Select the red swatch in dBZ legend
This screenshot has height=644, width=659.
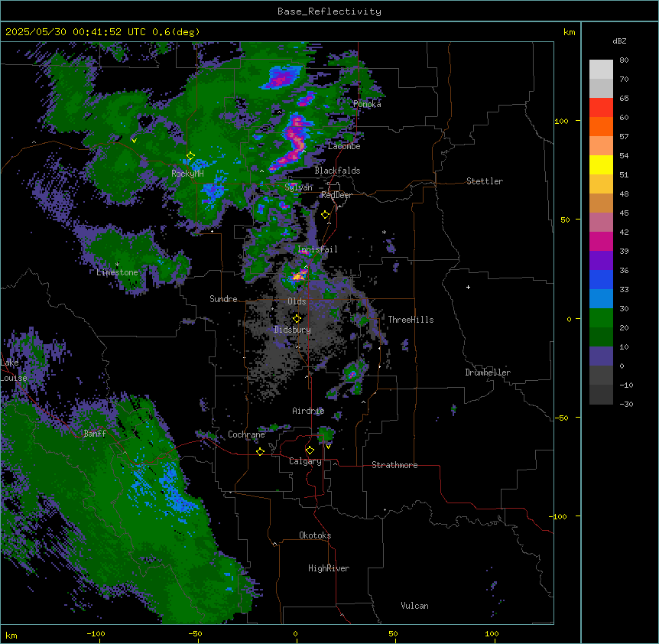point(601,108)
